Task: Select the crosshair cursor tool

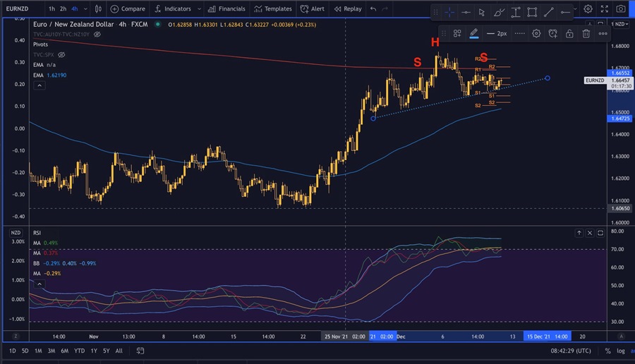Action: pos(449,12)
